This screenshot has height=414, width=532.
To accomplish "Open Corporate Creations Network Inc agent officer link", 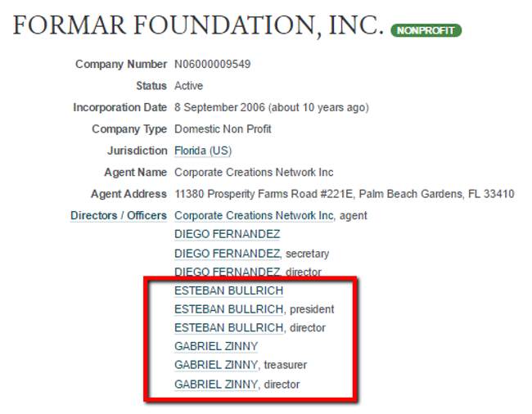I will 254,216.
